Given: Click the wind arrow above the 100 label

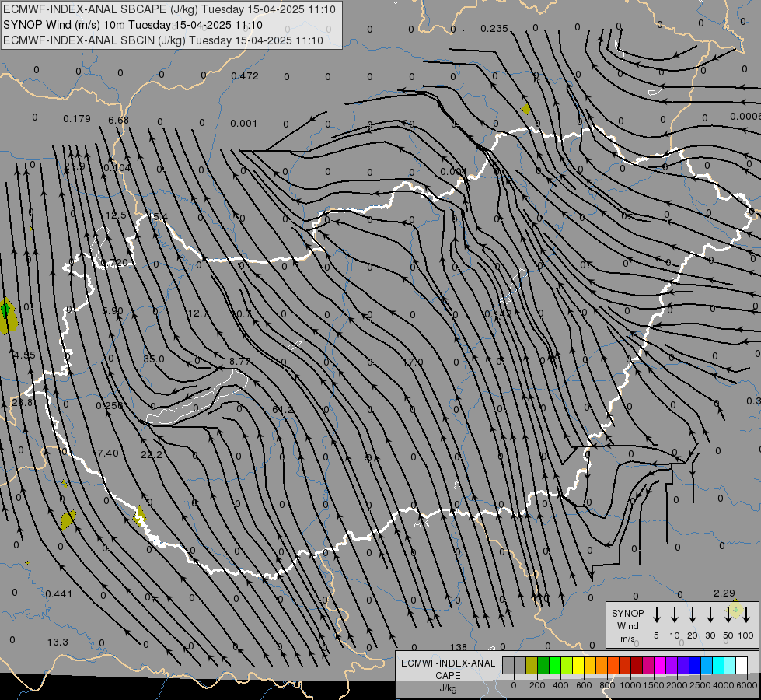Looking at the screenshot, I should click(x=746, y=615).
